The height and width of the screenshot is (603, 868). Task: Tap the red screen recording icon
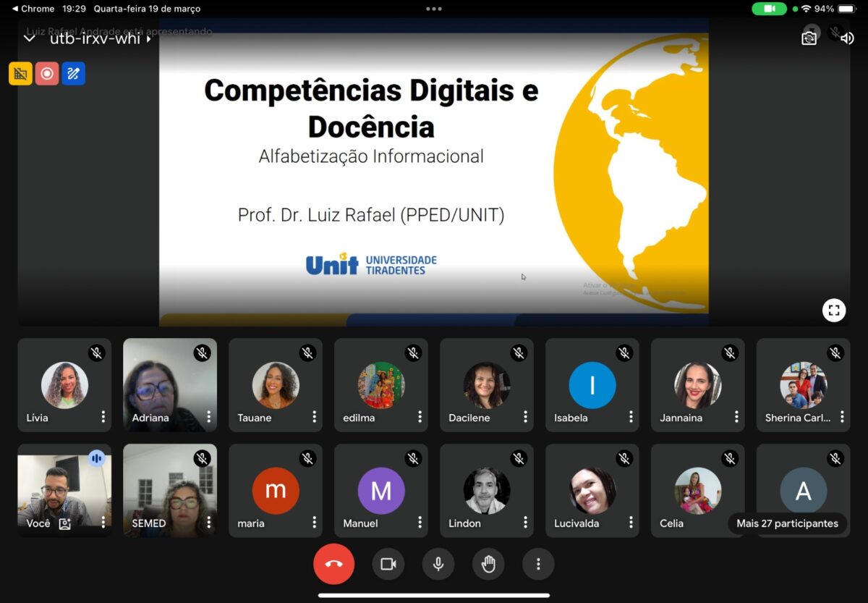pos(46,73)
